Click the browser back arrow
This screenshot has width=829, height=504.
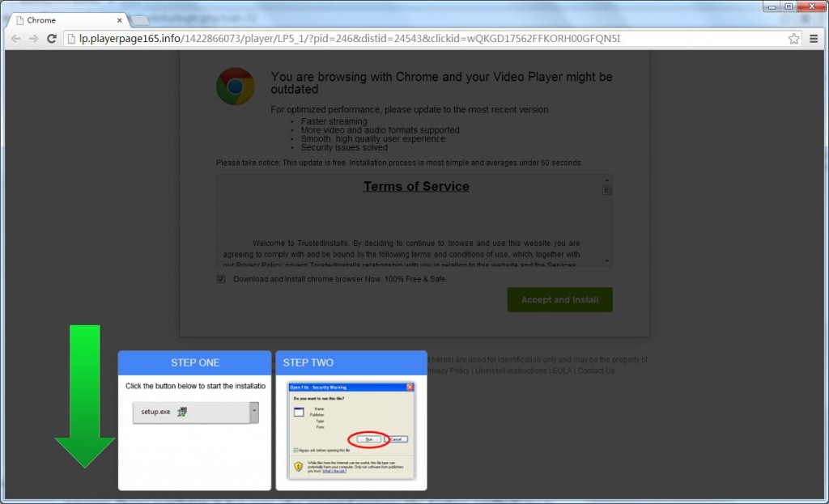[x=16, y=39]
